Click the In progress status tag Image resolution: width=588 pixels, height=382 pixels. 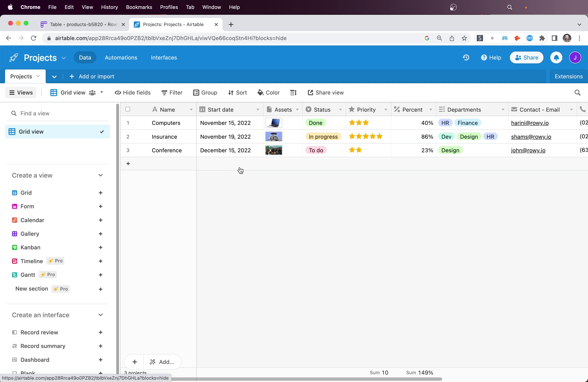323,137
